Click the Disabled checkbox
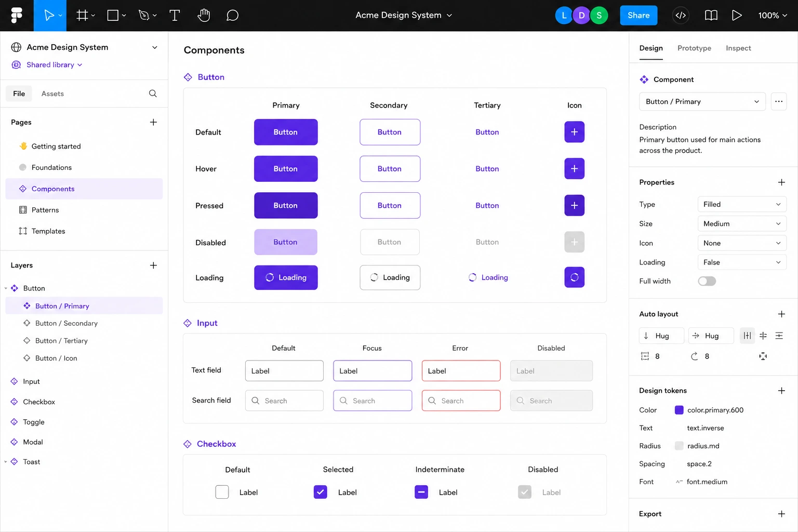The width and height of the screenshot is (798, 532). (x=525, y=492)
